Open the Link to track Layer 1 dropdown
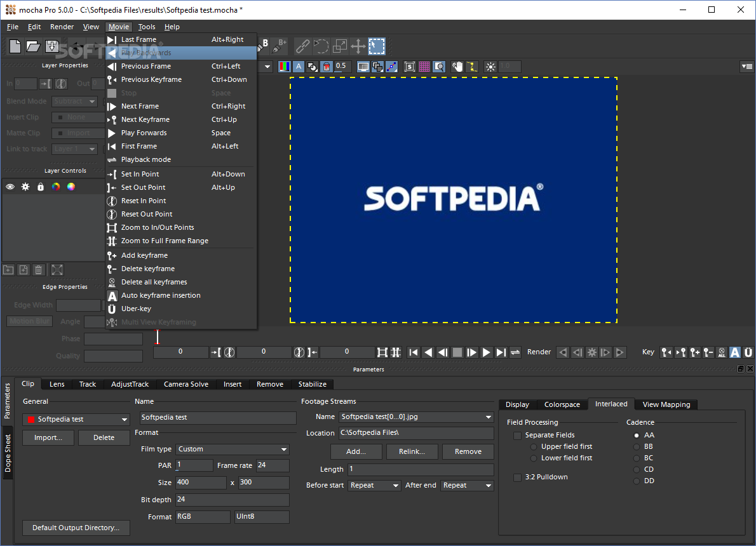Image resolution: width=756 pixels, height=546 pixels. [x=75, y=149]
